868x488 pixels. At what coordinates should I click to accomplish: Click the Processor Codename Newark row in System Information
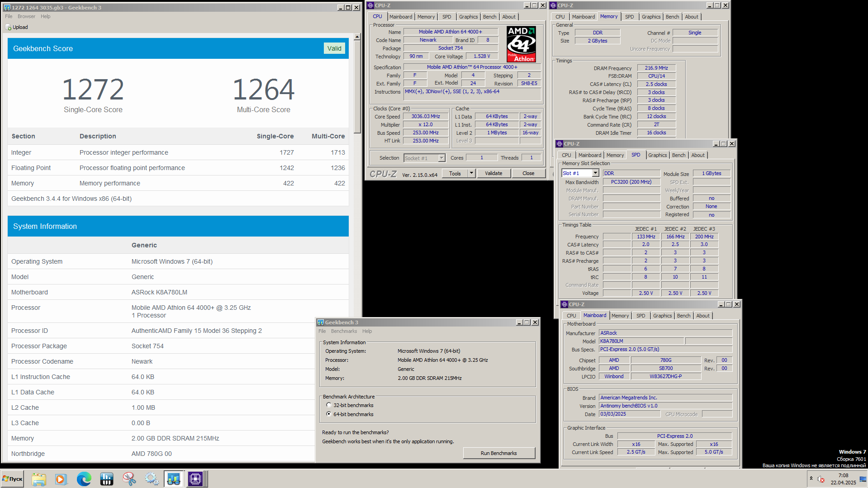178,361
